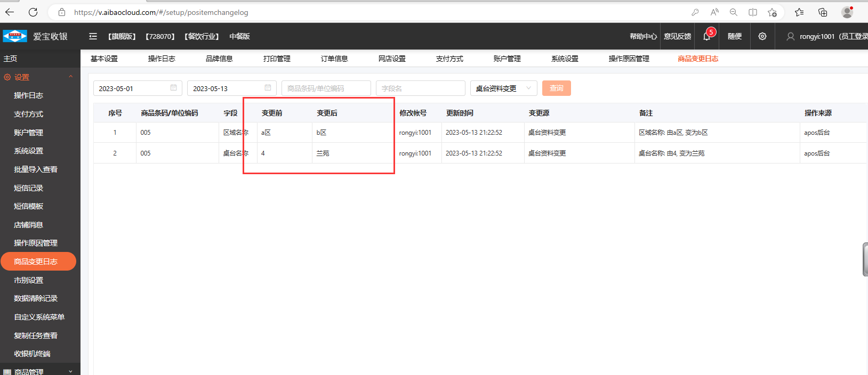This screenshot has height=375, width=868.
Task: Click the browser back arrow
Action: point(10,12)
